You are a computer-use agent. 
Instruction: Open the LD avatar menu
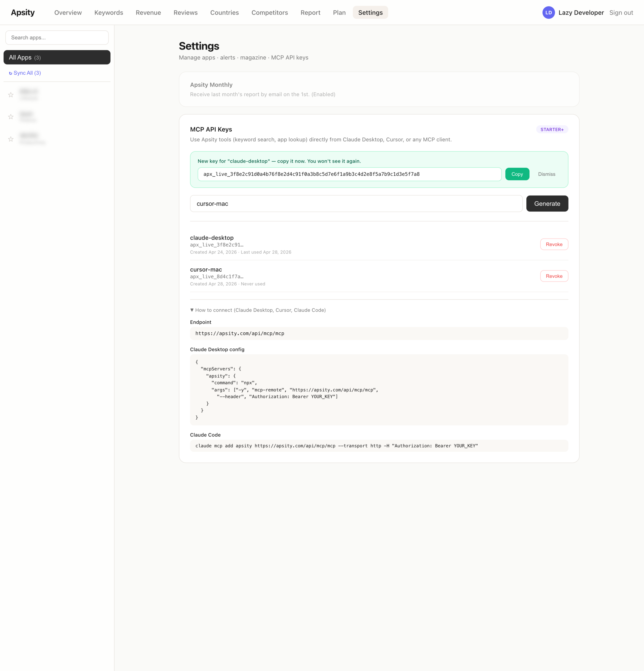[549, 12]
